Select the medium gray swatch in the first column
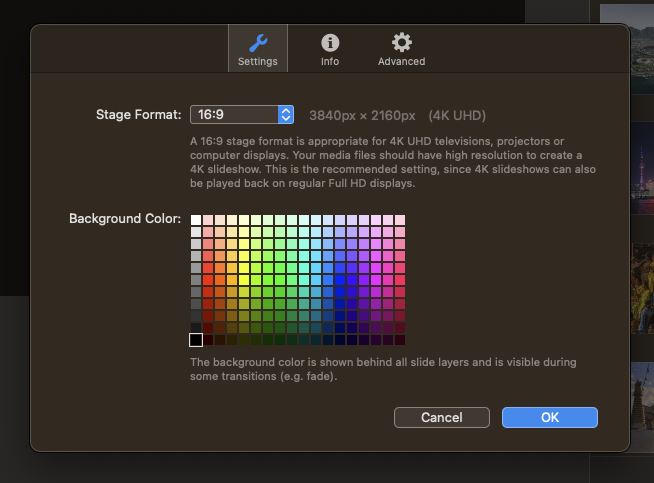The width and height of the screenshot is (654, 483). 196,280
